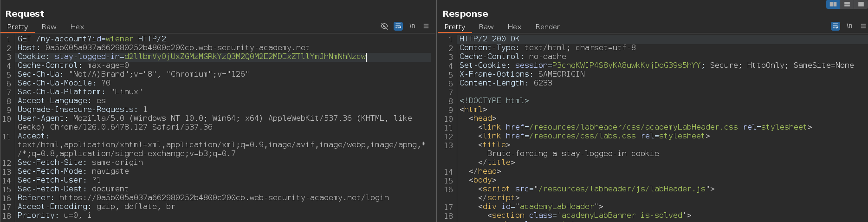This screenshot has width=868, height=222.
Task: Open the Render tab in Response
Action: pos(547,27)
